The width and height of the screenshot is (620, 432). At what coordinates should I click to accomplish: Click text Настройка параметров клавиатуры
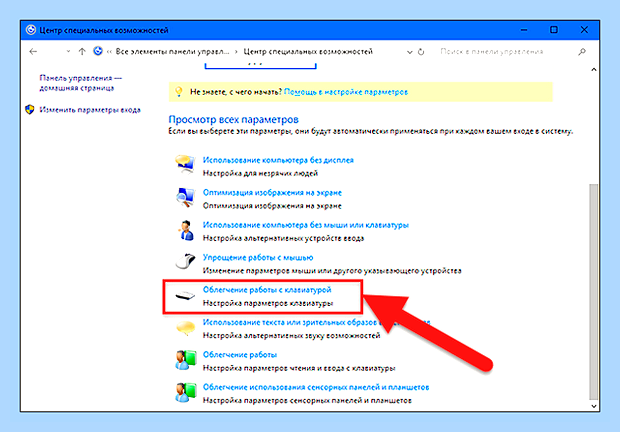point(268,303)
